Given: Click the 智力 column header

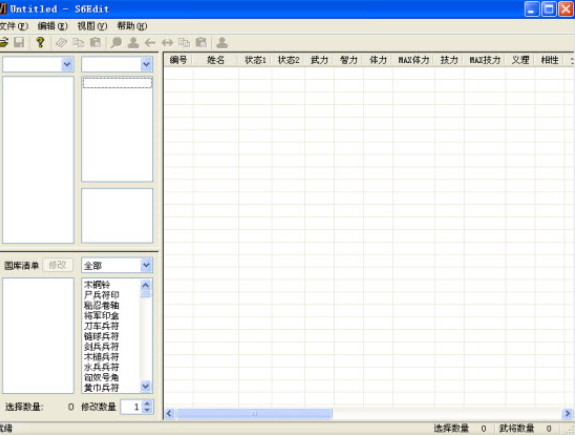Looking at the screenshot, I should tap(349, 60).
